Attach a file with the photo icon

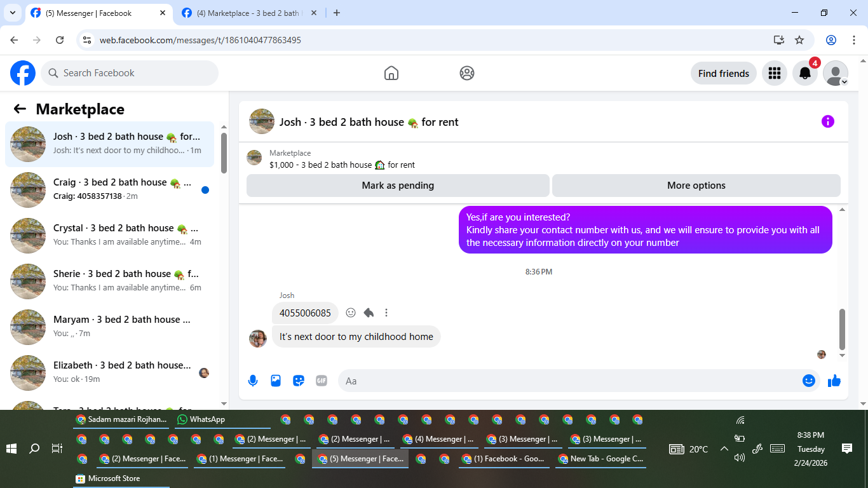pos(276,381)
